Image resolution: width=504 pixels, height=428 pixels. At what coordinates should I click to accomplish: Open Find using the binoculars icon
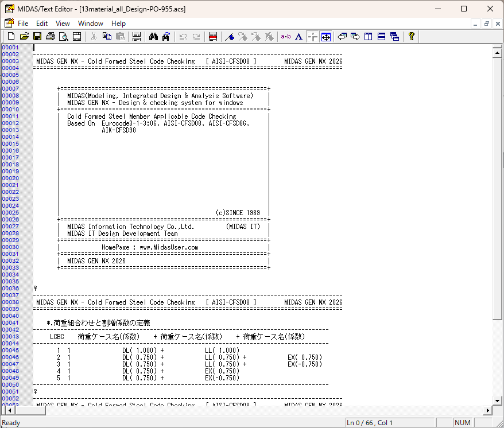pyautogui.click(x=153, y=37)
